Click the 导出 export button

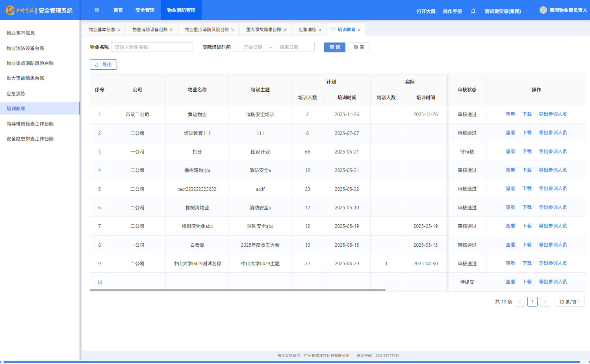(103, 65)
